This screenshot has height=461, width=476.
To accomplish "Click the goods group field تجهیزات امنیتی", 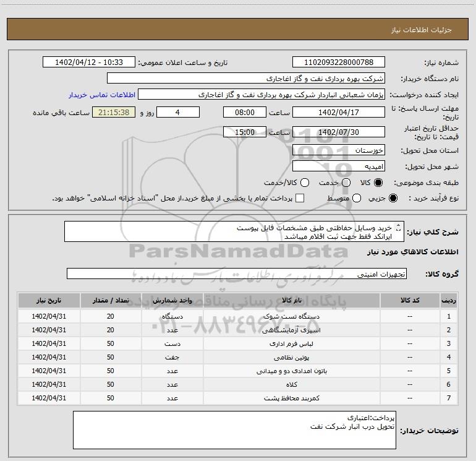I will point(237,274).
